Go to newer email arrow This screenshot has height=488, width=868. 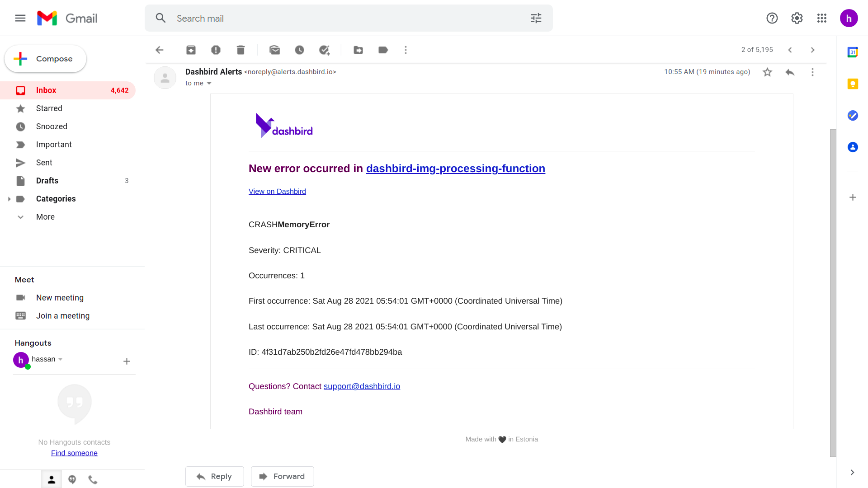[x=790, y=50]
